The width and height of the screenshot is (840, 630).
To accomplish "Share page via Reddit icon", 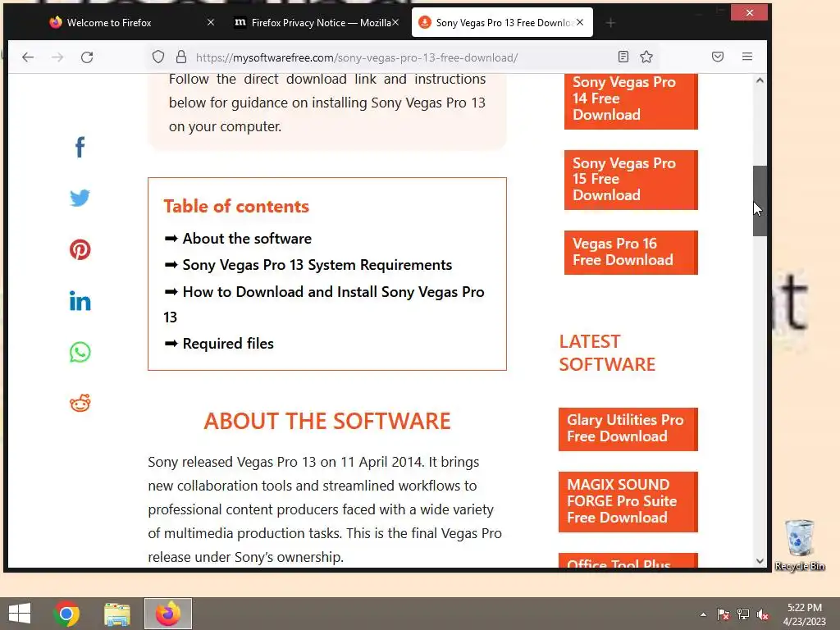I will click(80, 403).
